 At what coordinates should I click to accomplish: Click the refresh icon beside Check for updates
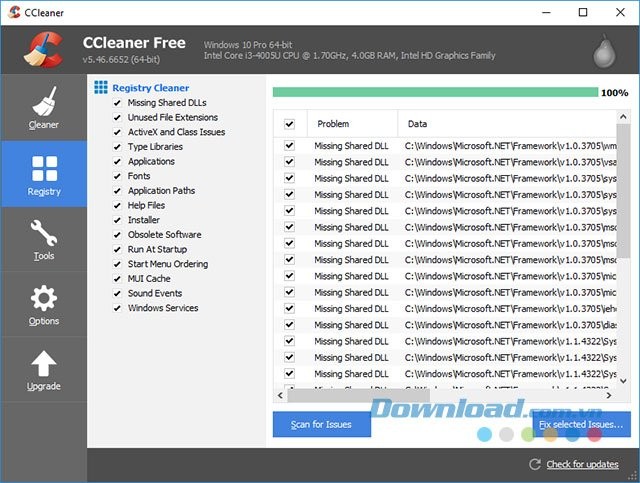click(x=535, y=464)
